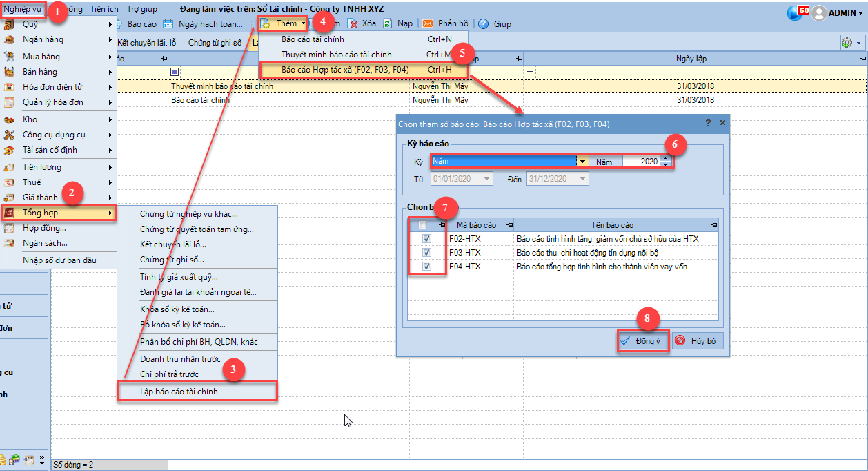Click the Công cụ dụng cụ tools icon
This screenshot has height=471, width=868.
tap(10, 135)
